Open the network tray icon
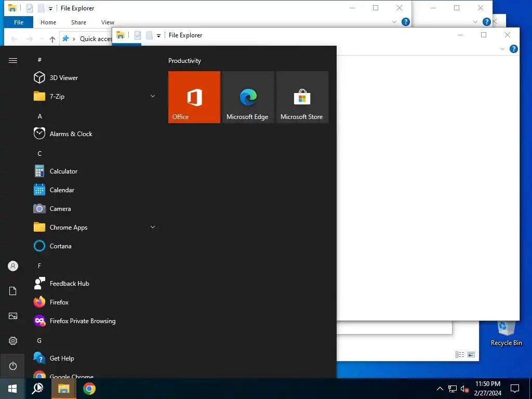Image resolution: width=532 pixels, height=399 pixels. 453,389
